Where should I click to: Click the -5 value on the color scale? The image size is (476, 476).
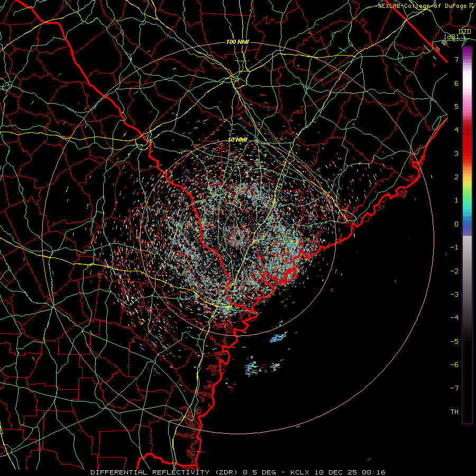click(454, 342)
